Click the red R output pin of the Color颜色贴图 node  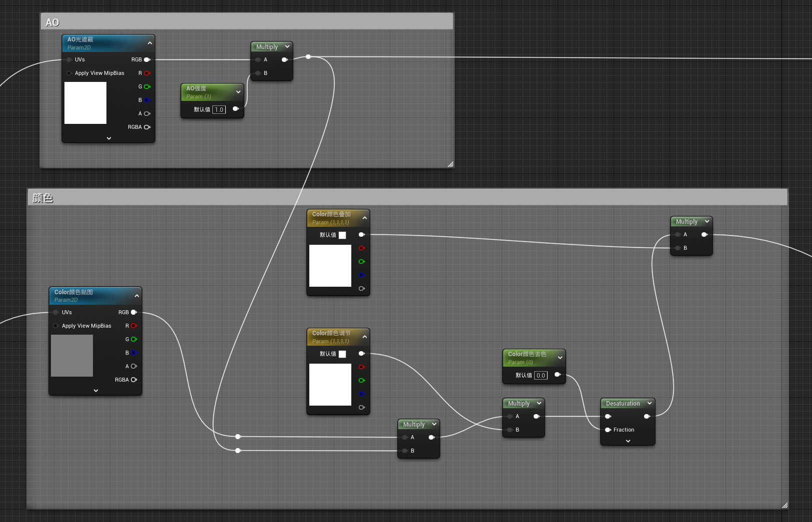click(134, 326)
